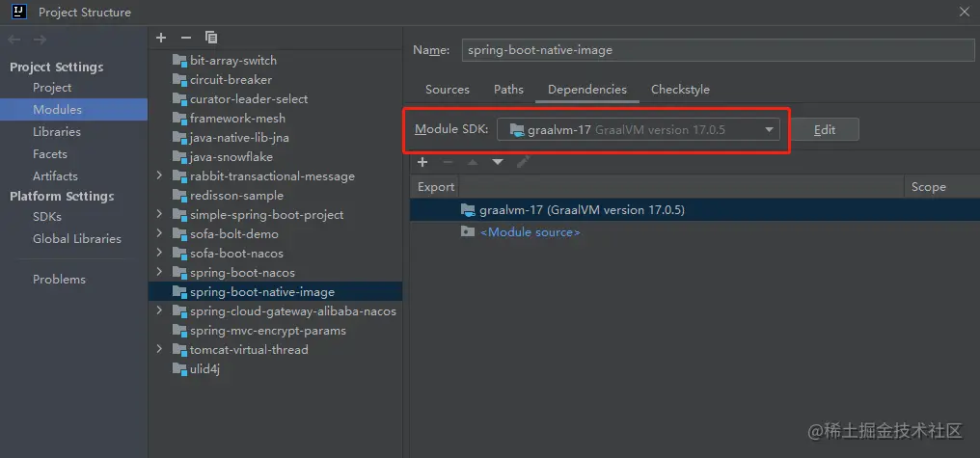The width and height of the screenshot is (980, 458).
Task: Switch to the Sources tab
Action: 448,90
